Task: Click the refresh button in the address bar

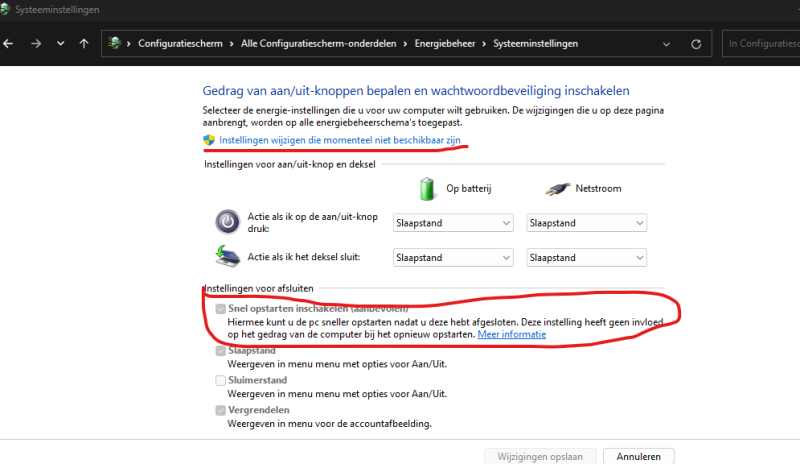Action: [x=696, y=44]
